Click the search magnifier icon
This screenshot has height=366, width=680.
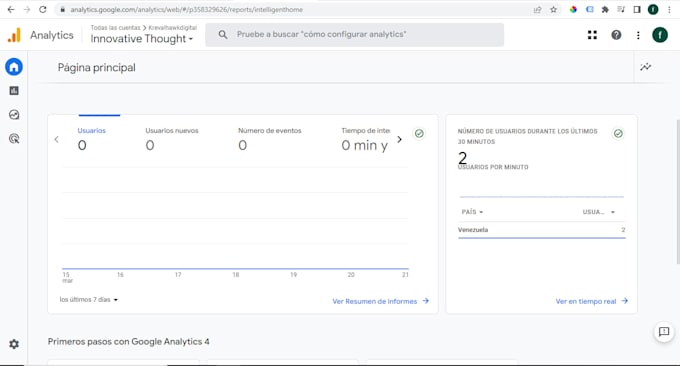(222, 34)
